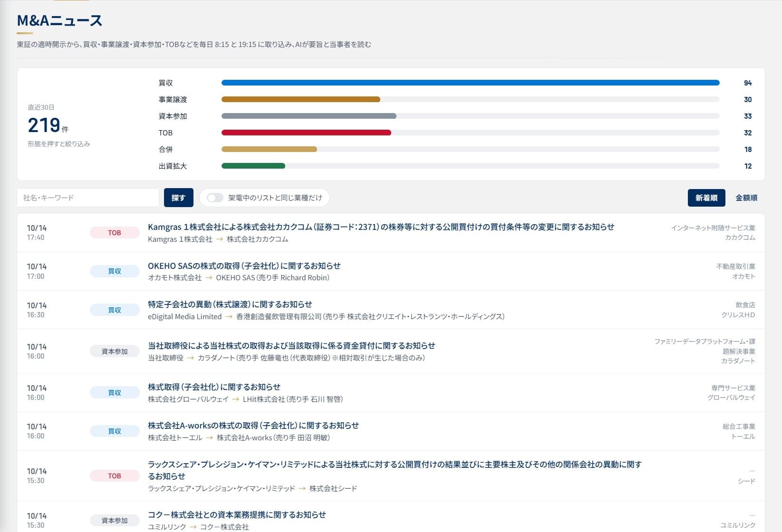This screenshot has width=782, height=532.
Task: Open the ラックスシェア・プレシジョン tender offer result headline
Action: (395, 470)
